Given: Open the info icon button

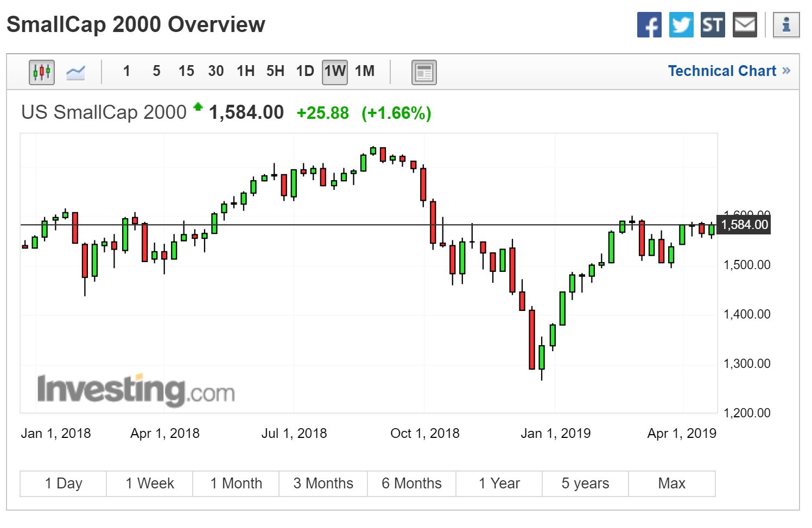Looking at the screenshot, I should click(x=786, y=25).
